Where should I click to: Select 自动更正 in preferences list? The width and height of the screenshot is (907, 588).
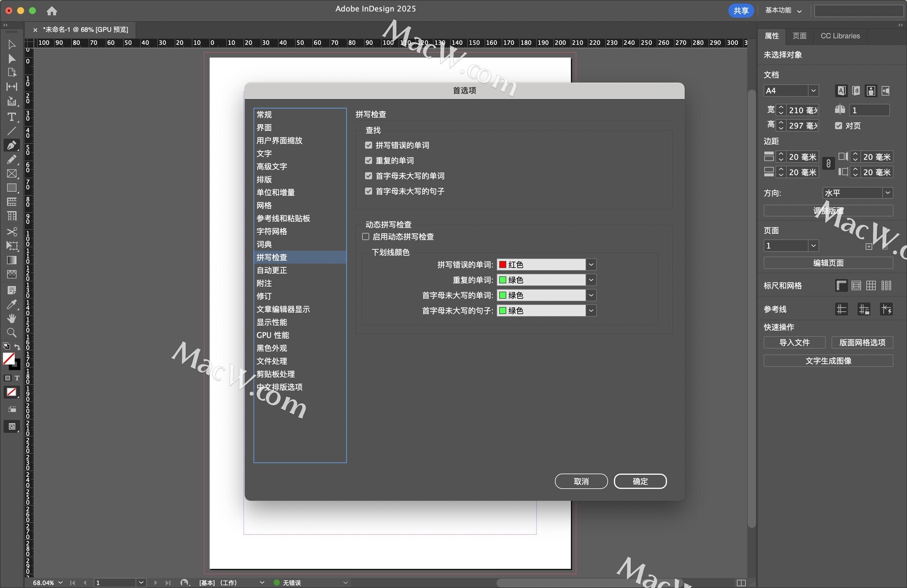click(x=272, y=270)
